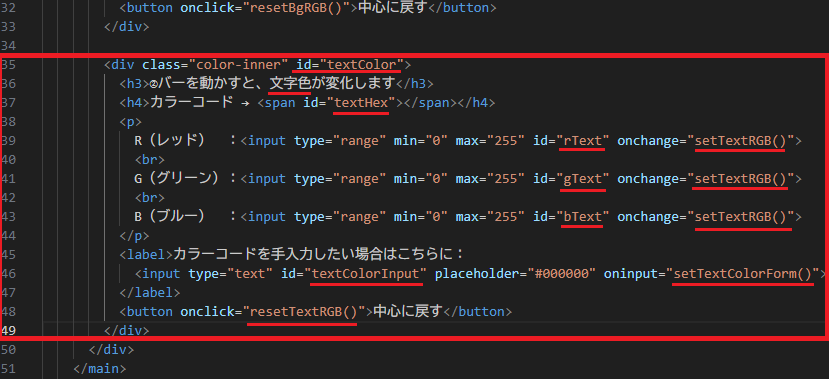The width and height of the screenshot is (829, 379).
Task: Click the <br> tag on line 42
Action: [x=150, y=198]
